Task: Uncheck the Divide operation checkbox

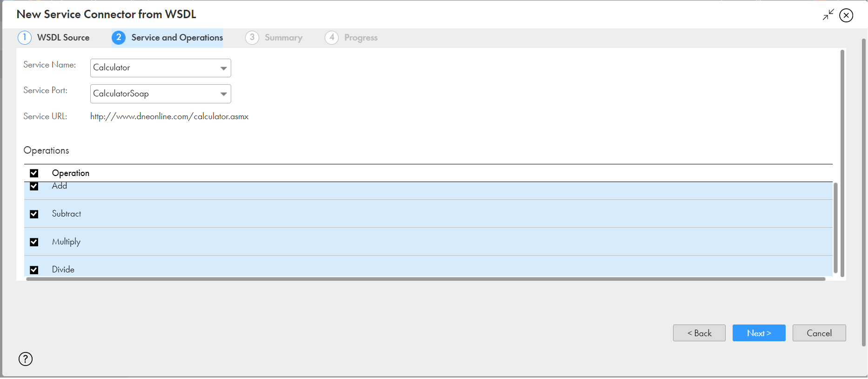Action: pos(34,270)
